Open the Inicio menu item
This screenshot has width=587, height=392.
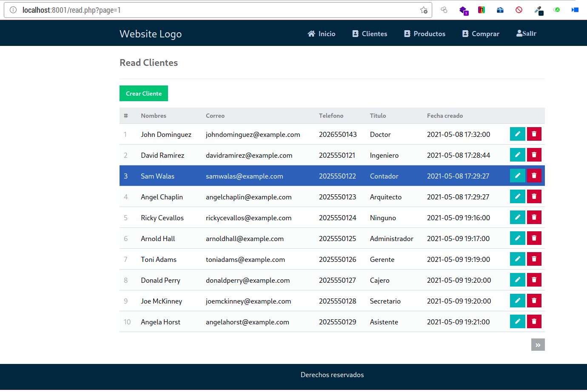coord(322,34)
